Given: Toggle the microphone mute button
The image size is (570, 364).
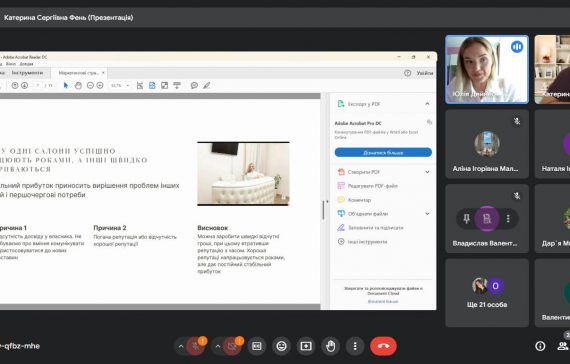Looking at the screenshot, I should coord(196,346).
